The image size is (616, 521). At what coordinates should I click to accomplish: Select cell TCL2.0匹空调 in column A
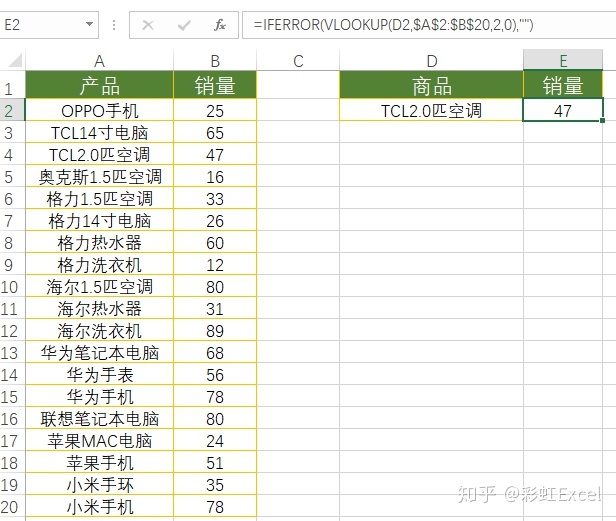[x=99, y=154]
